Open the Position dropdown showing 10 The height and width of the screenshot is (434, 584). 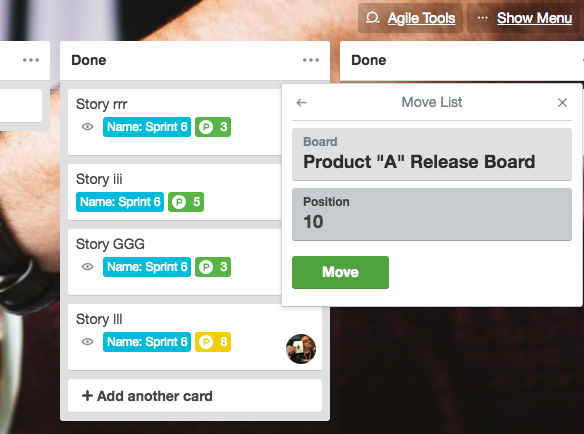tap(432, 215)
